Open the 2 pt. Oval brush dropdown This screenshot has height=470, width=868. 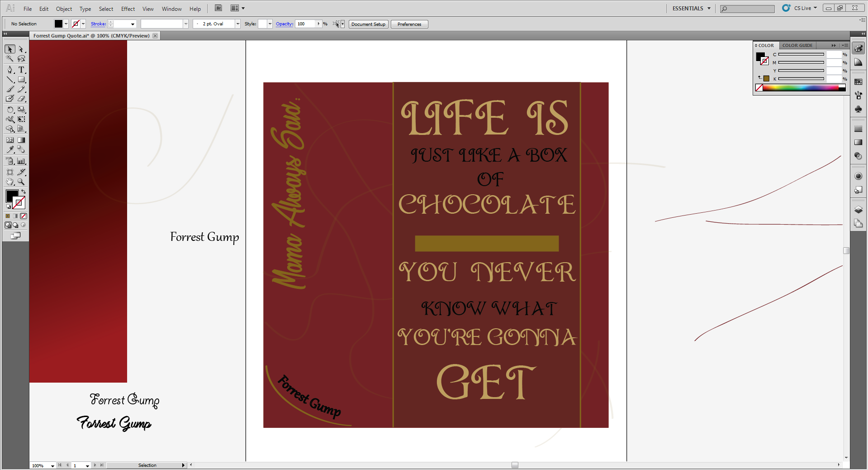[x=237, y=24]
